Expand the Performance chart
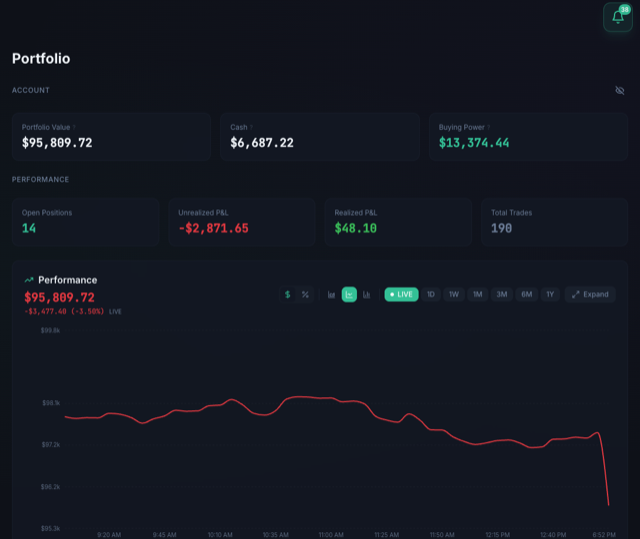Image resolution: width=640 pixels, height=539 pixels. coord(590,295)
